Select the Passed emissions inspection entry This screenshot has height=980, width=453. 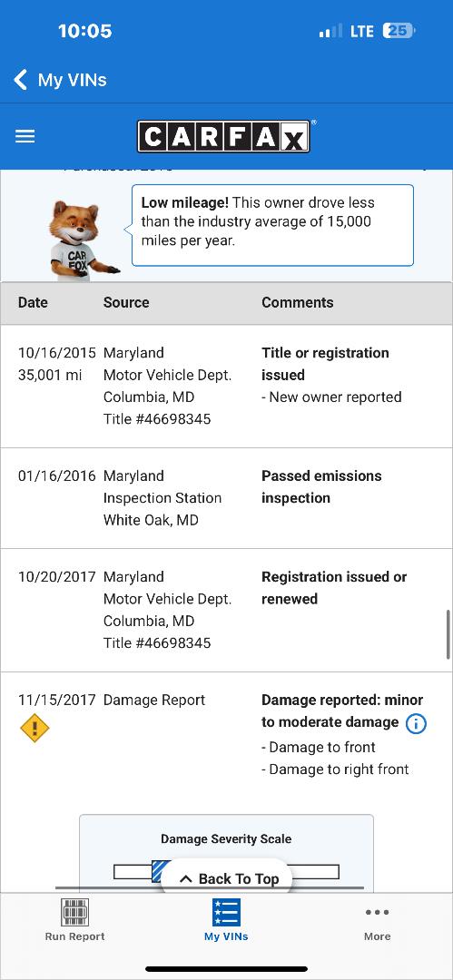coord(227,498)
